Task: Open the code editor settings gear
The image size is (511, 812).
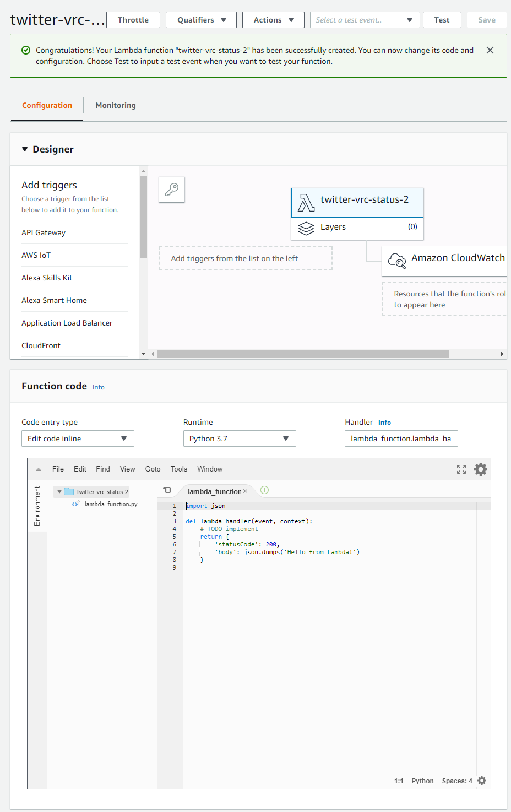Action: coord(480,469)
